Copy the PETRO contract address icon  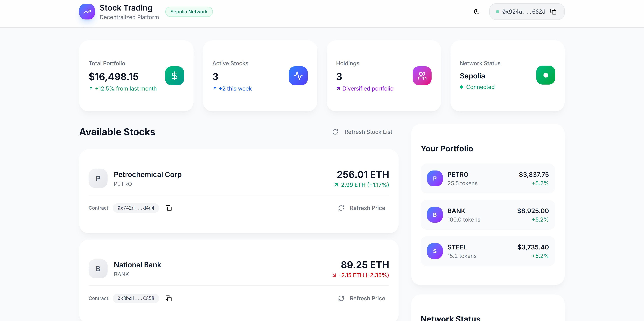169,208
